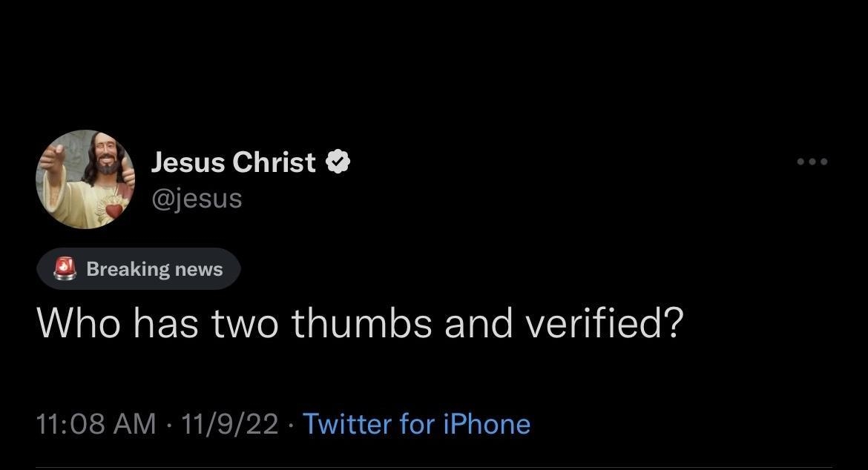Screen dimensions: 868x470
Task: Expand the full tweet by clicking its text
Action: coord(359,322)
